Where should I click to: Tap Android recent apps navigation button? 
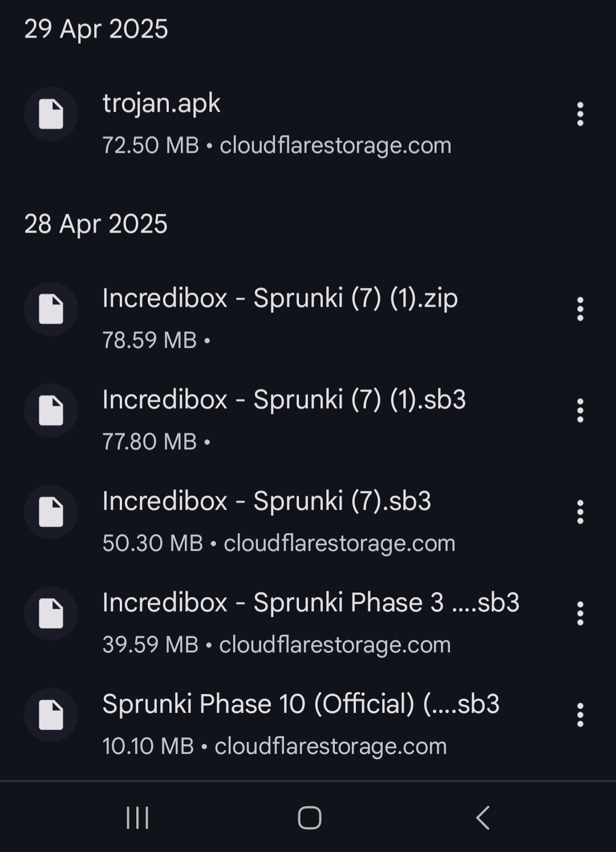[x=137, y=818]
